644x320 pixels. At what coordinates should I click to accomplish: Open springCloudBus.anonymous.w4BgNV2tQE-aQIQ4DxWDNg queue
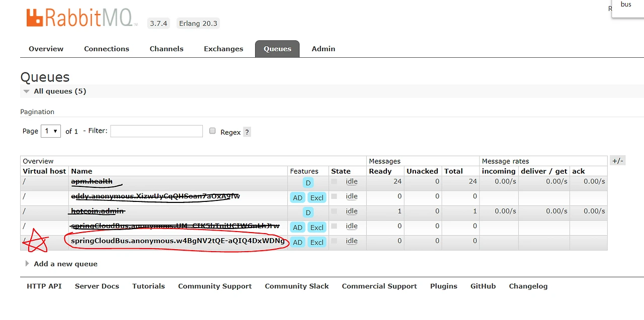coord(178,241)
